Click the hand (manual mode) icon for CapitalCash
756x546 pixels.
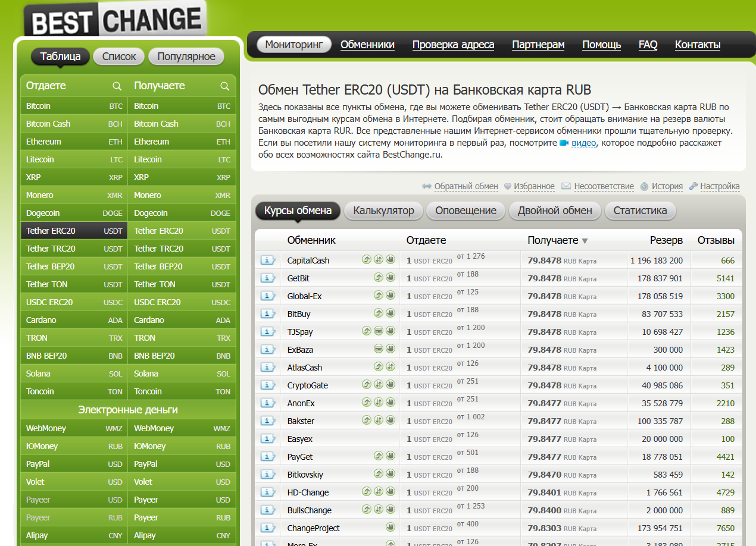pos(391,259)
